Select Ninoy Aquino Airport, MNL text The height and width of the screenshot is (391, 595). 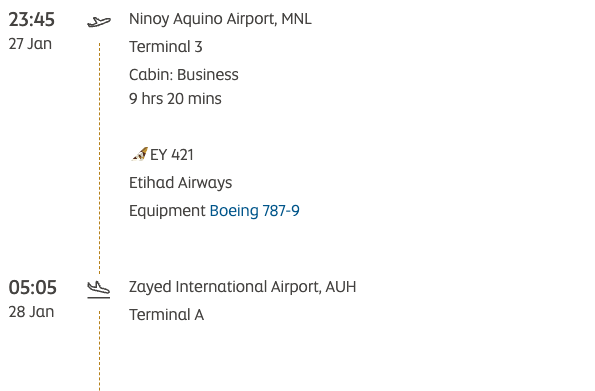[x=220, y=19]
